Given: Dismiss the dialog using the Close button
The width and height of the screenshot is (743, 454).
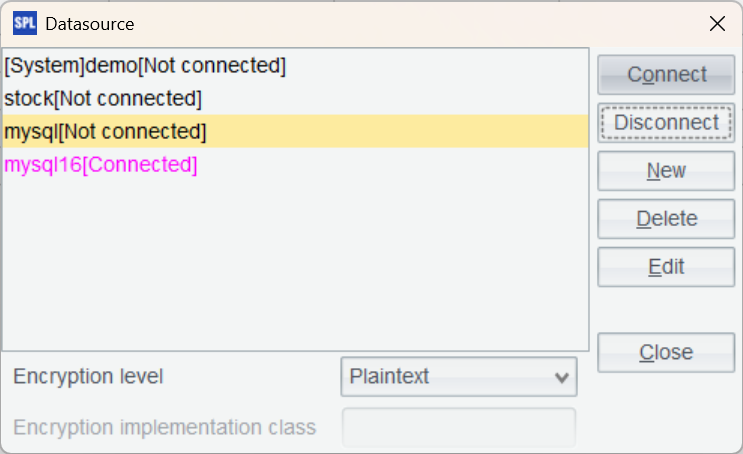Looking at the screenshot, I should 666,352.
